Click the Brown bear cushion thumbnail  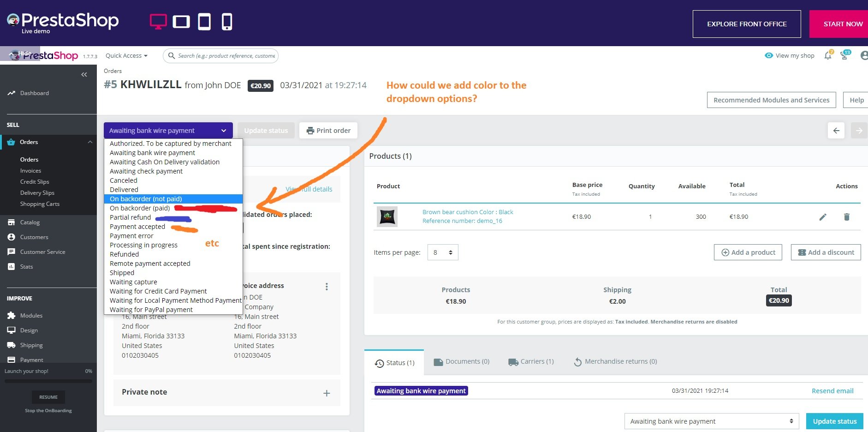coord(387,216)
